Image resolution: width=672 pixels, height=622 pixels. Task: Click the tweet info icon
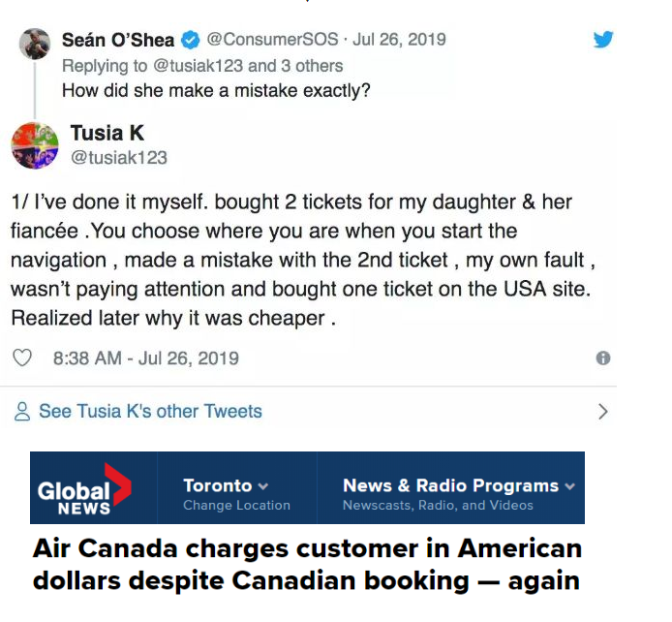[603, 358]
